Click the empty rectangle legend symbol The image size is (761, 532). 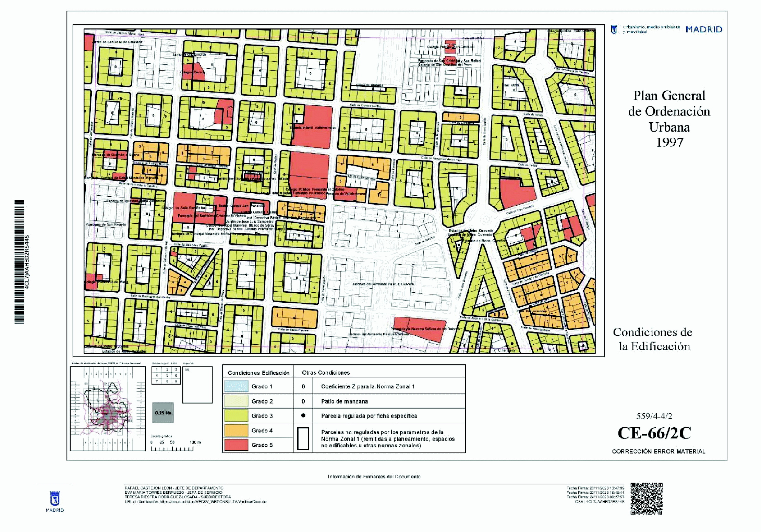[x=303, y=438]
